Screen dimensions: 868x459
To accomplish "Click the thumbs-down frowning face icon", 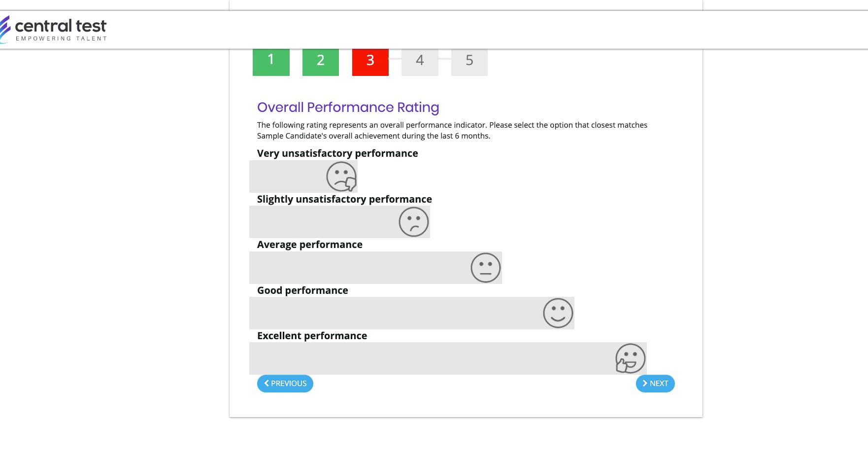I will pos(341,177).
